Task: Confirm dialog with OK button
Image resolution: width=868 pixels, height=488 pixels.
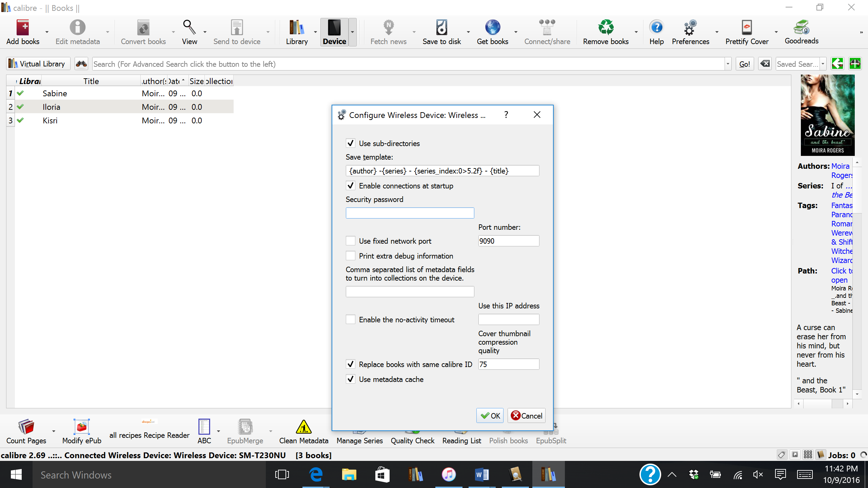Action: (x=490, y=416)
